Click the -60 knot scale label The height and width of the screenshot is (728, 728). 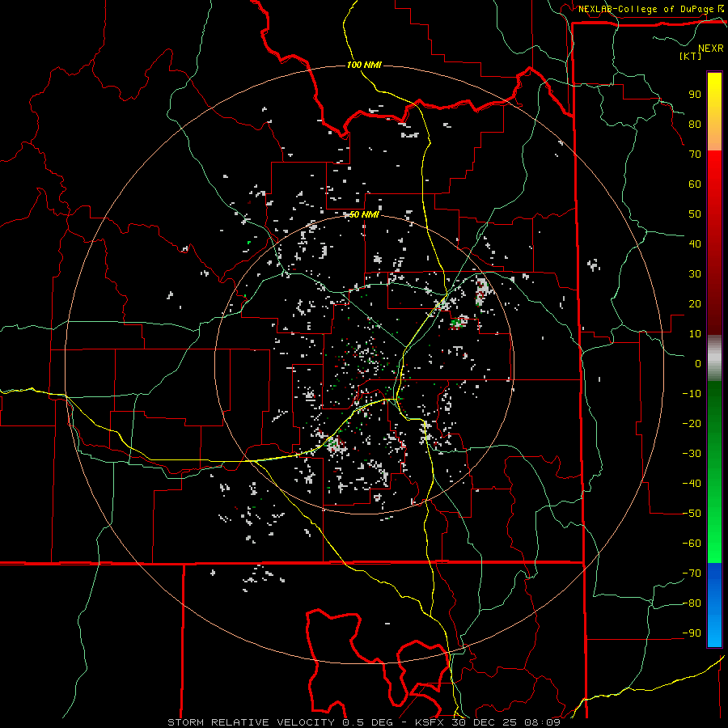(x=692, y=544)
